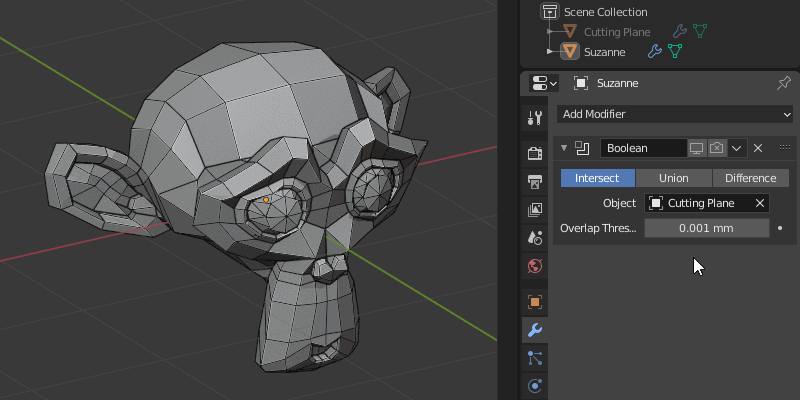
Task: Select Scene Collection in the outliner
Action: point(606,12)
